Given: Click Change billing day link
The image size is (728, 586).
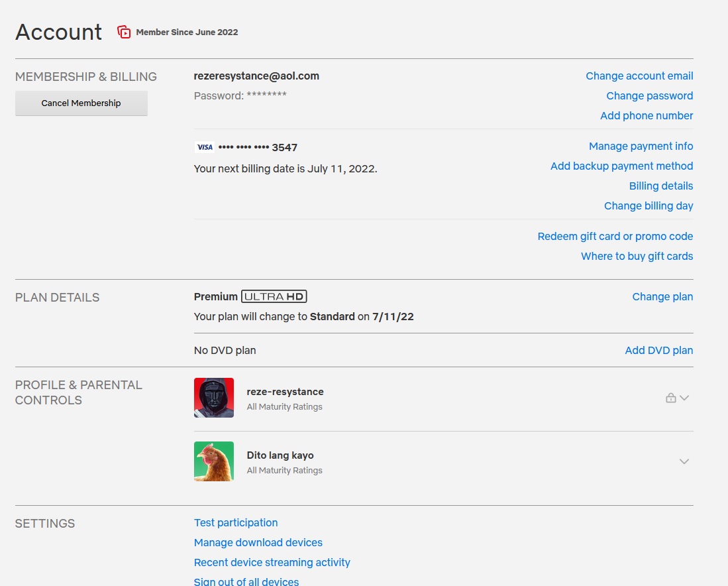Looking at the screenshot, I should coord(648,206).
